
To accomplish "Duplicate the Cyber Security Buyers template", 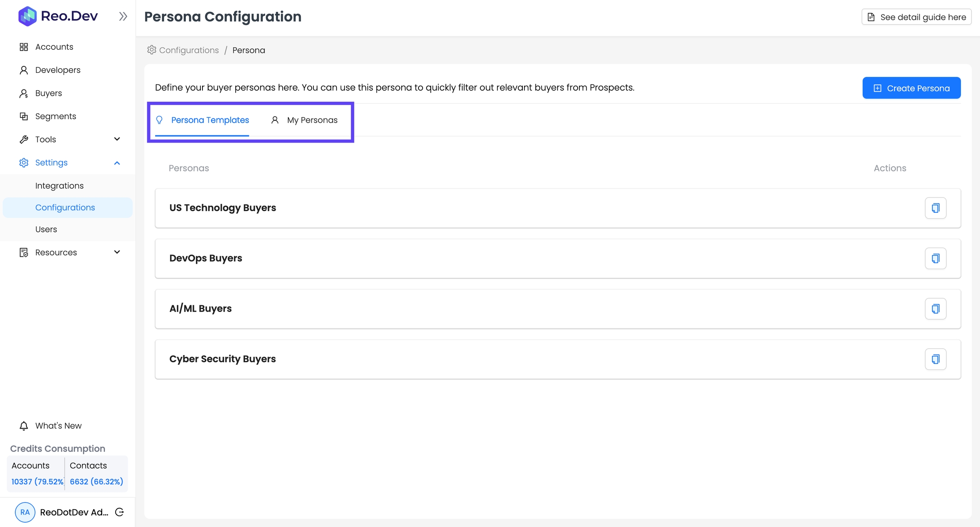I will [935, 359].
